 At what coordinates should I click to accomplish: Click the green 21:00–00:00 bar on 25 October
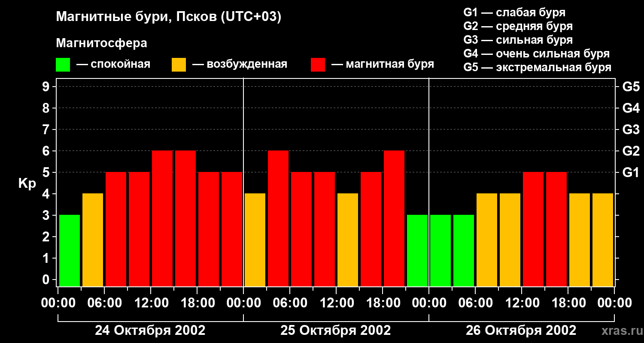tap(417, 250)
